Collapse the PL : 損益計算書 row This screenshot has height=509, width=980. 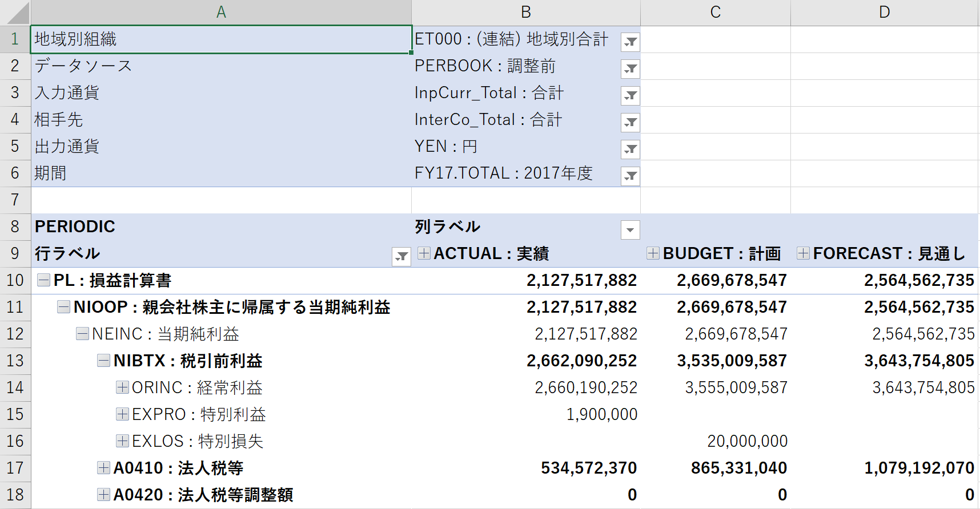(x=43, y=280)
